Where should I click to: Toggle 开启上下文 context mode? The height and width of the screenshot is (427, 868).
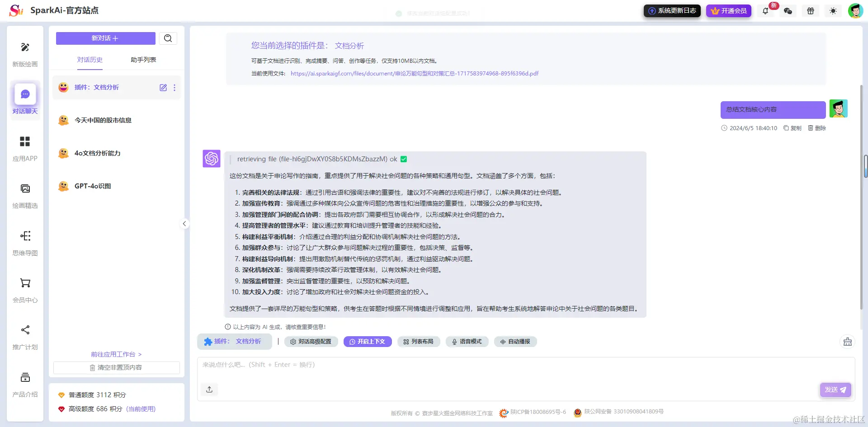368,342
